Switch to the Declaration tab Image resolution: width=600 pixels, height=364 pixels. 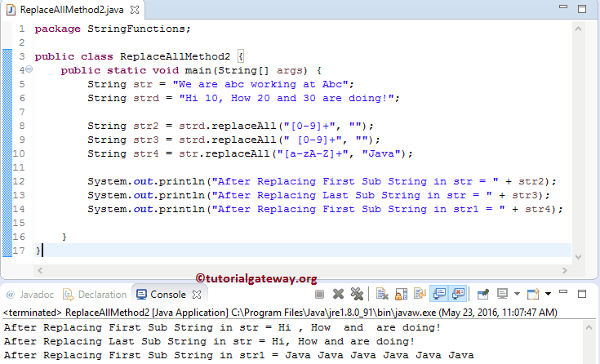click(x=95, y=295)
